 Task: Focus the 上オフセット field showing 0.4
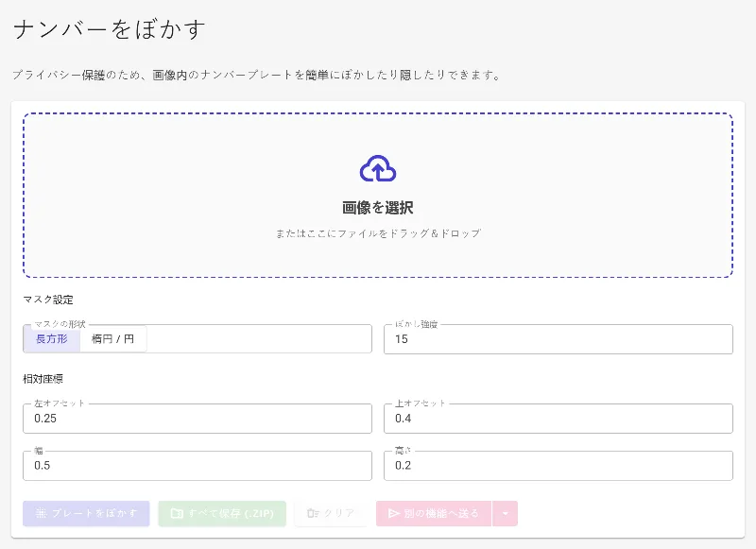click(x=558, y=419)
